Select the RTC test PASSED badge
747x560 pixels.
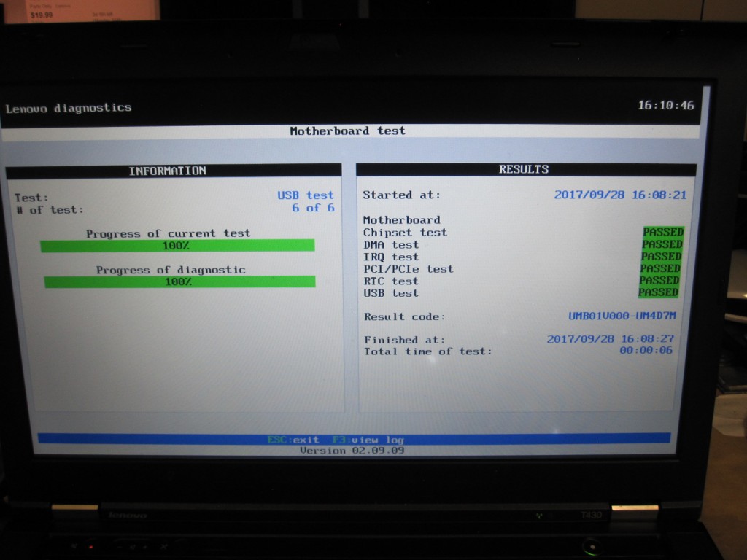pyautogui.click(x=659, y=280)
